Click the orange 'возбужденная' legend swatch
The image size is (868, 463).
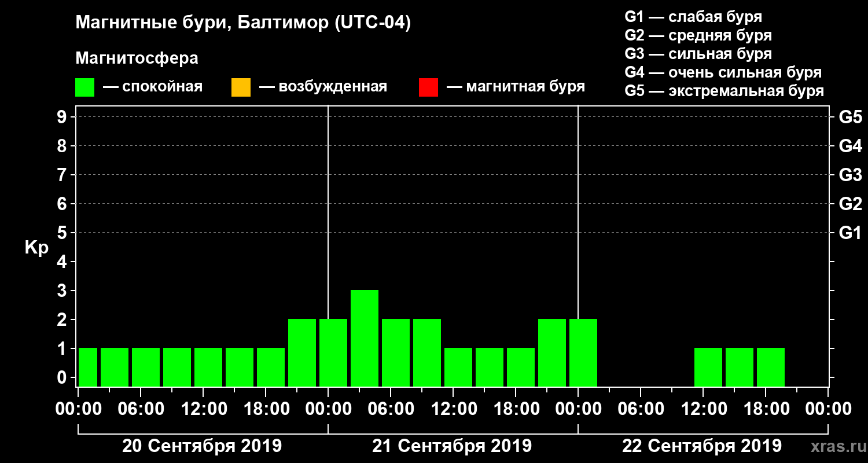tap(241, 87)
